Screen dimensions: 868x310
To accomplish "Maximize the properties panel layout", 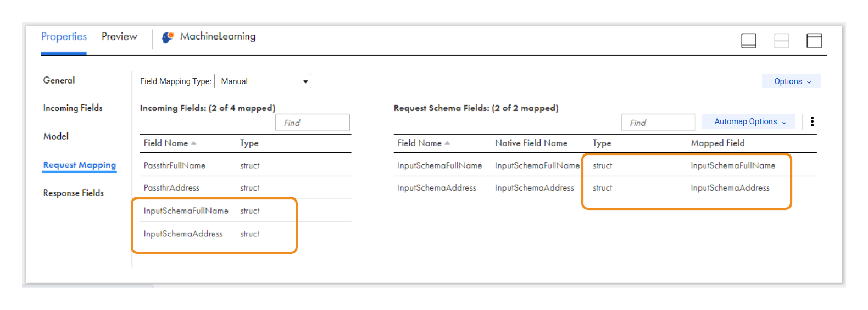I will [814, 41].
